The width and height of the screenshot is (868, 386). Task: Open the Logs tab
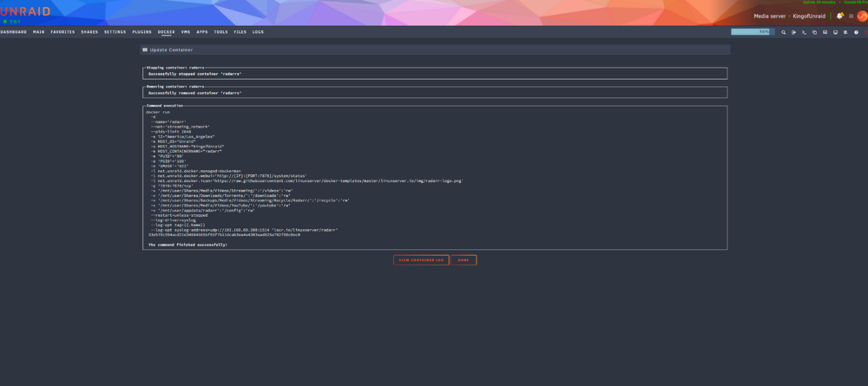click(258, 32)
